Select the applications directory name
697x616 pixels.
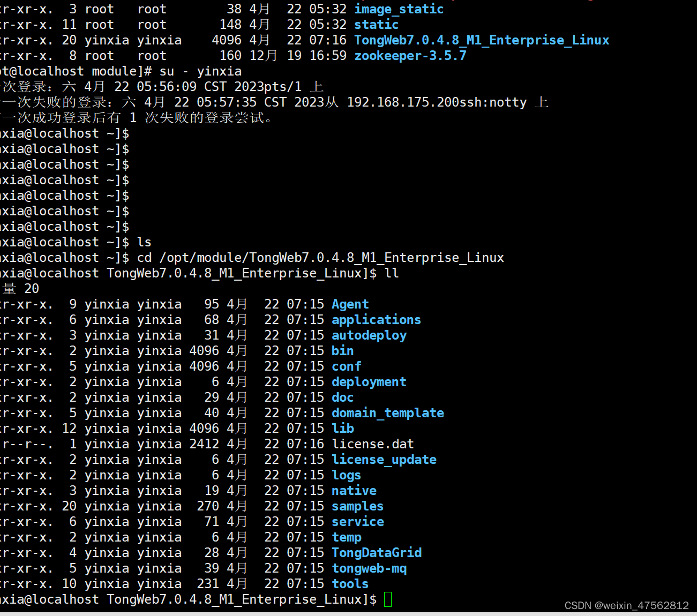376,320
